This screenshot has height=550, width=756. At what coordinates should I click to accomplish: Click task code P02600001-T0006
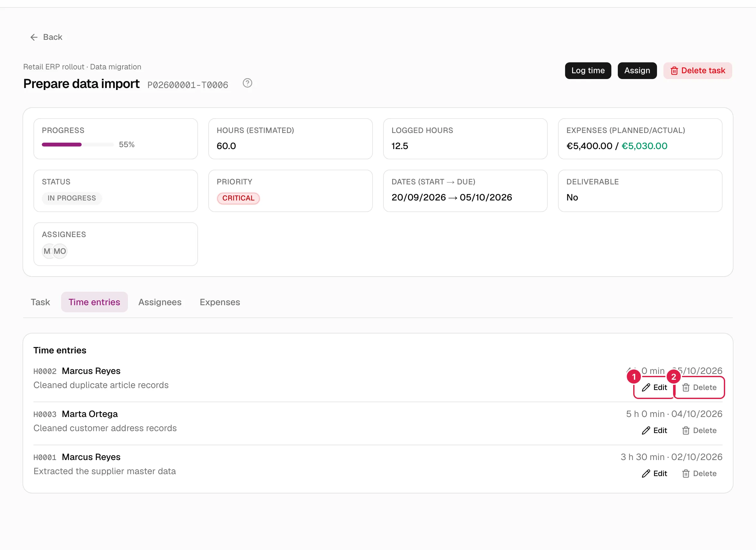coord(188,85)
